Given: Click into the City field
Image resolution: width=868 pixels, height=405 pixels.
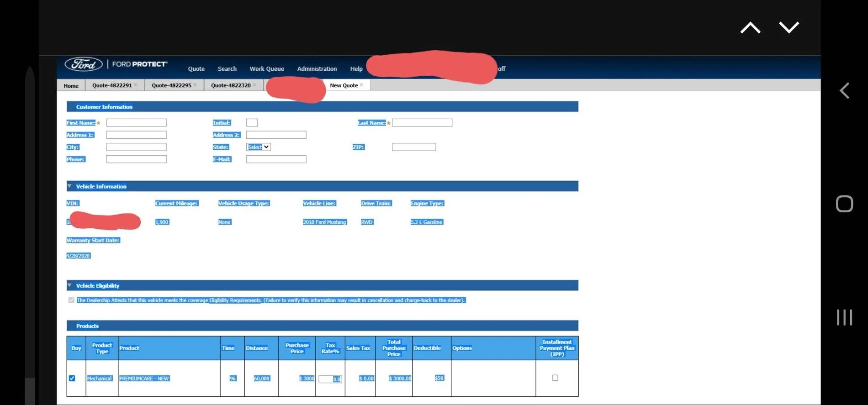Looking at the screenshot, I should click(x=137, y=147).
